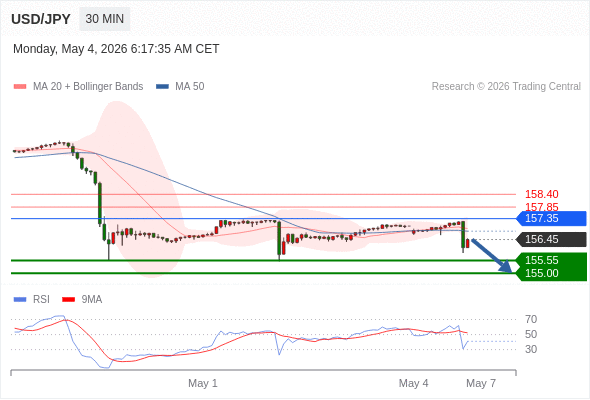Screen dimensions: 590x400
Task: Click the 30 MIN timeframe badge
Action: (105, 19)
